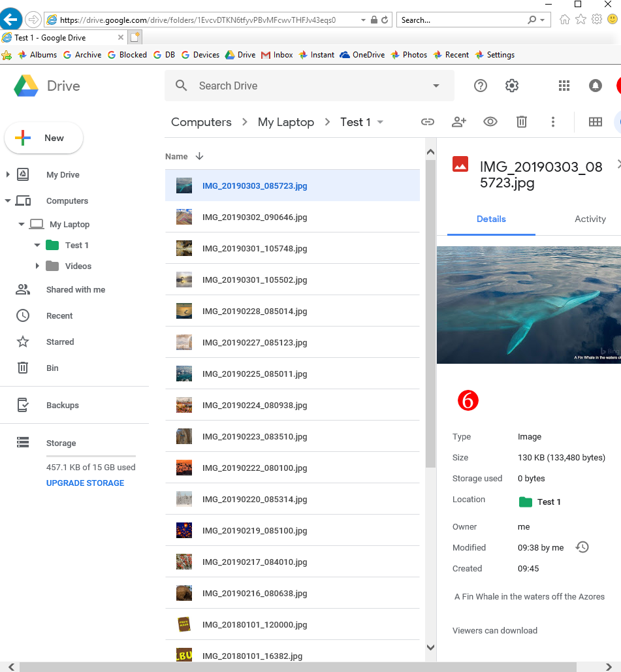Open the Photos bookmark

pyautogui.click(x=409, y=55)
